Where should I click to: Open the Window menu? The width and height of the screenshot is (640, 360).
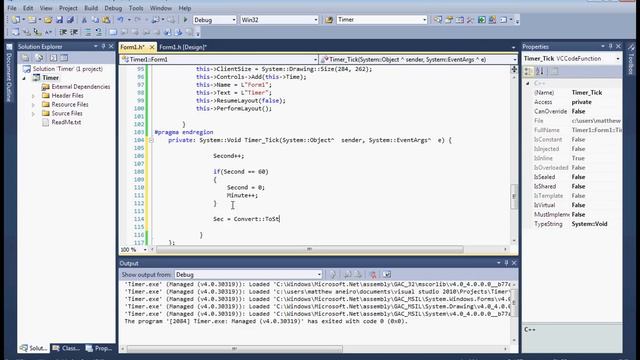click(x=160, y=8)
